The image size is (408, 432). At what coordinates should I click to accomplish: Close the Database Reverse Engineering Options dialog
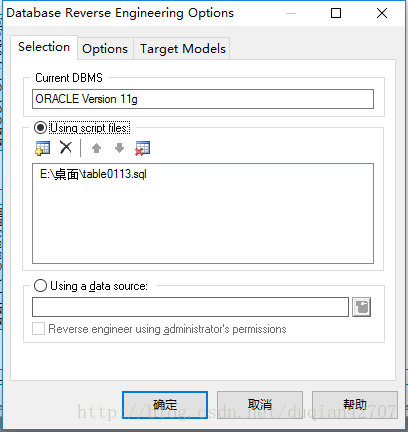[382, 13]
